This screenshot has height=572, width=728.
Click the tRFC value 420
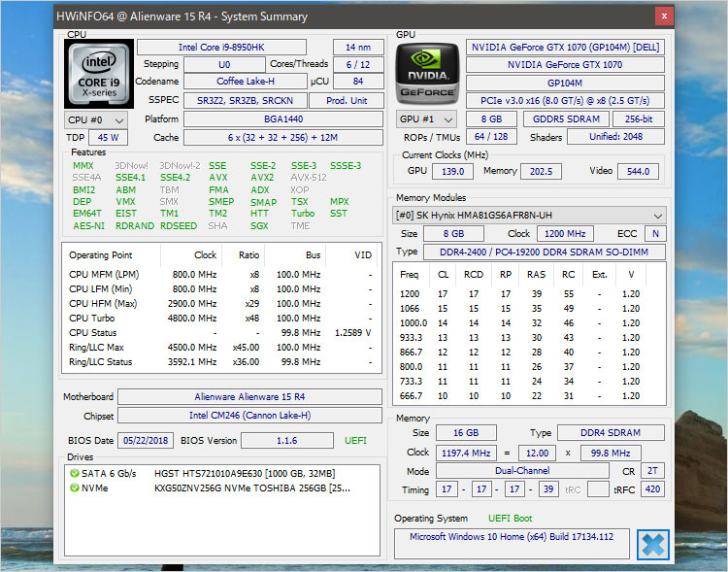click(x=652, y=489)
